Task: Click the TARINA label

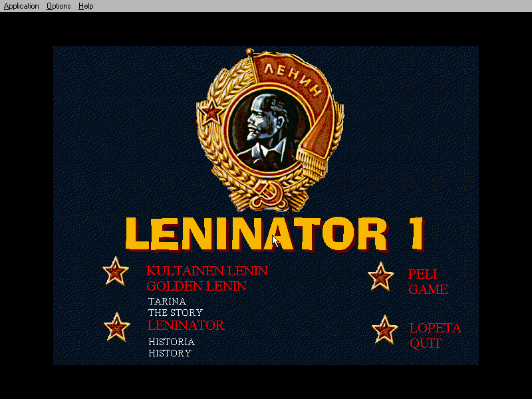Action: (x=167, y=301)
